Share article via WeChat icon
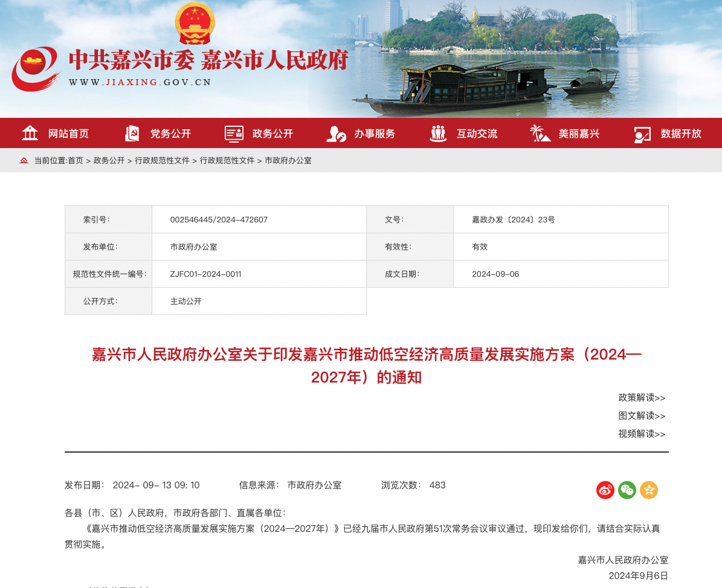Image resolution: width=722 pixels, height=588 pixels. coord(627,490)
